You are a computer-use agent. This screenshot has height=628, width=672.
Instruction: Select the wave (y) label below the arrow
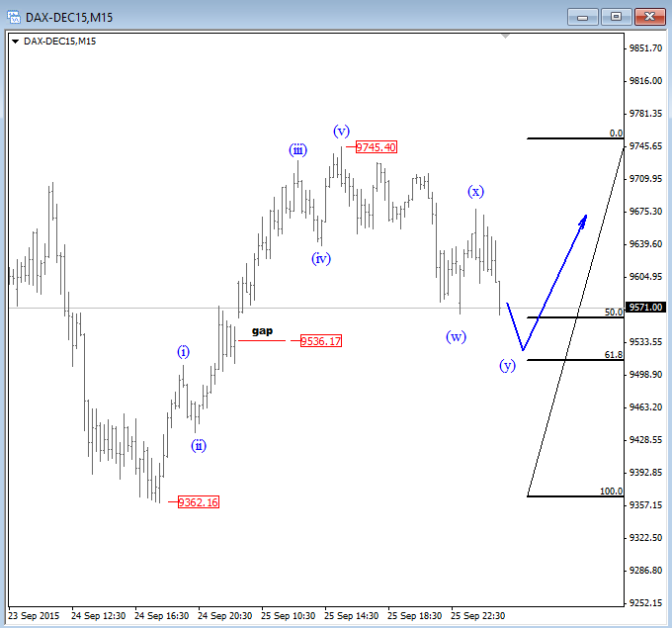click(507, 365)
